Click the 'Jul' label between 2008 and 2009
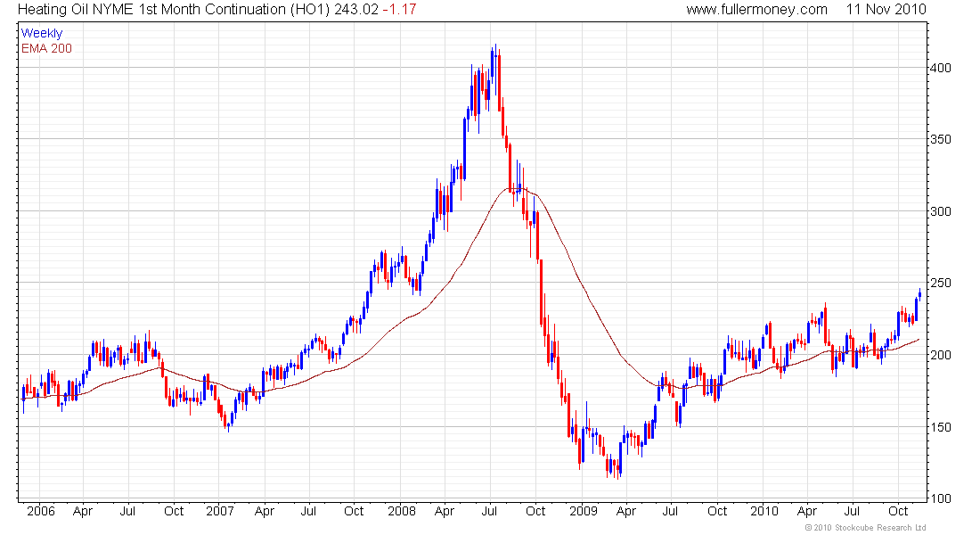980x535 pixels. click(489, 511)
